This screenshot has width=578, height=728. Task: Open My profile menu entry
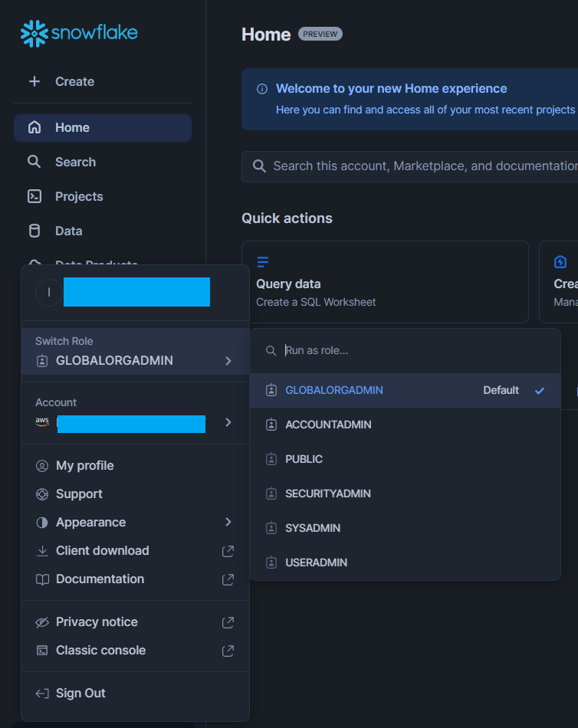pyautogui.click(x=84, y=466)
